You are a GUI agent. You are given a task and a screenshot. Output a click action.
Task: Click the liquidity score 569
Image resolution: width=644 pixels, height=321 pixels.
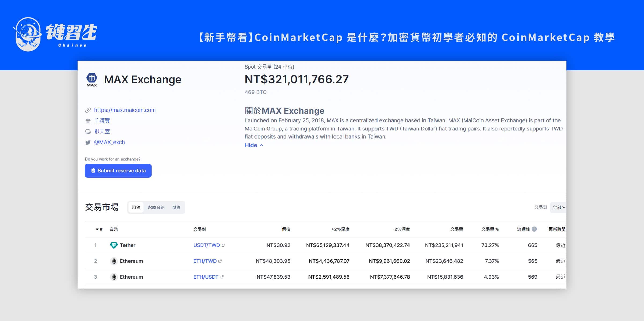click(532, 277)
